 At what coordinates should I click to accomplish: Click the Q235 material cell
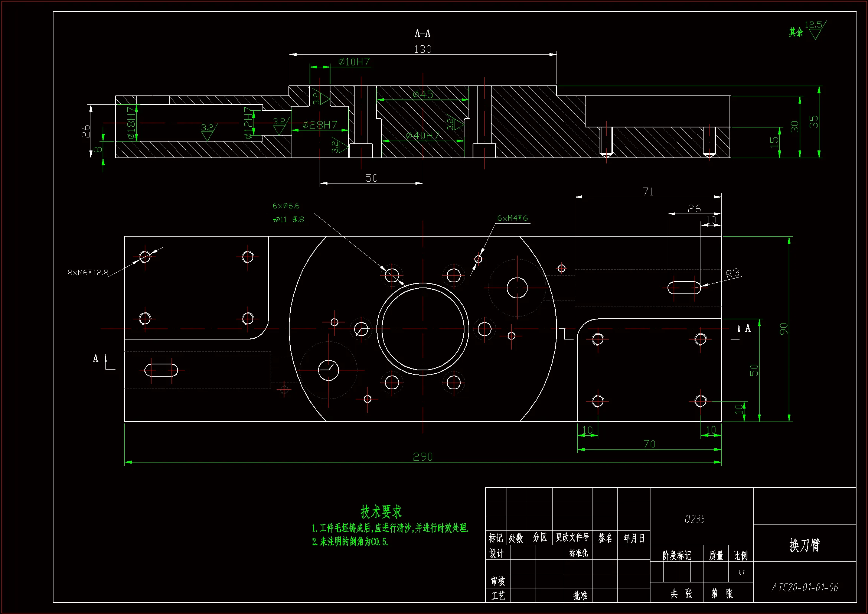pos(695,519)
